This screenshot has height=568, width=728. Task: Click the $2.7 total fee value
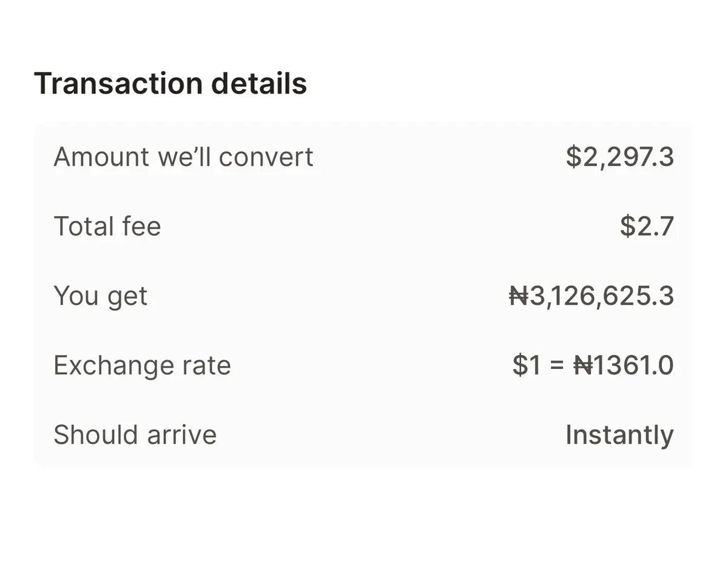pos(647,226)
